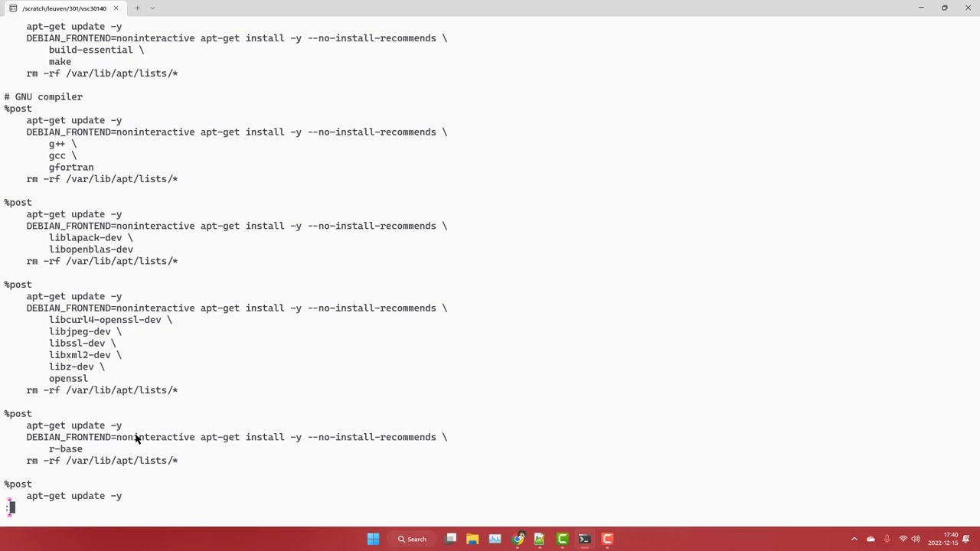Launch File Explorer from the taskbar
Screen dimensions: 980x551
tap(472, 539)
